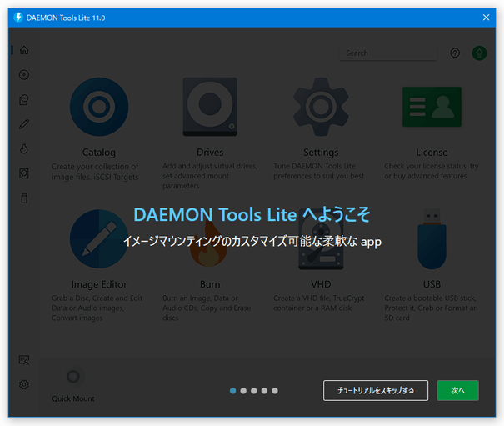The image size is (504, 426).
Task: Click the help question mark icon
Action: (455, 53)
